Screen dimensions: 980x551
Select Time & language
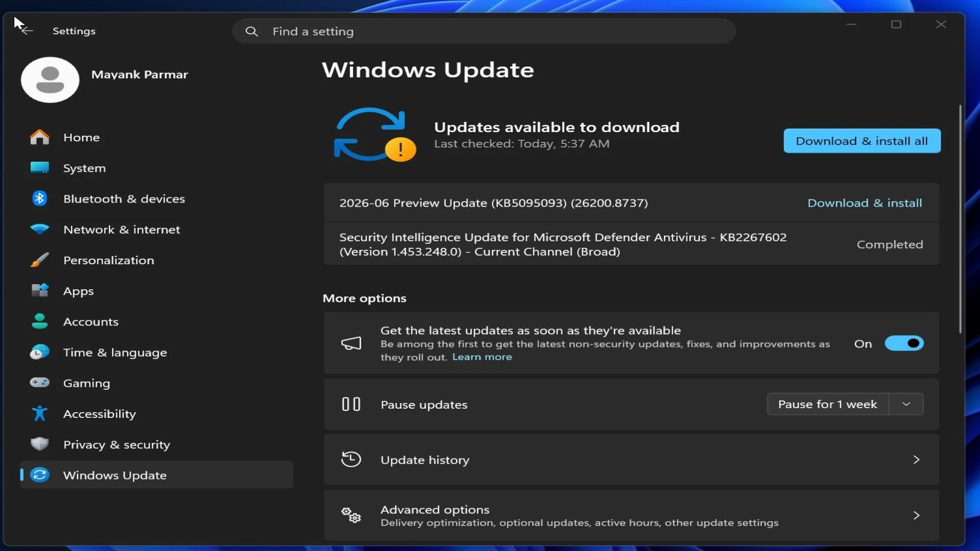pyautogui.click(x=156, y=352)
